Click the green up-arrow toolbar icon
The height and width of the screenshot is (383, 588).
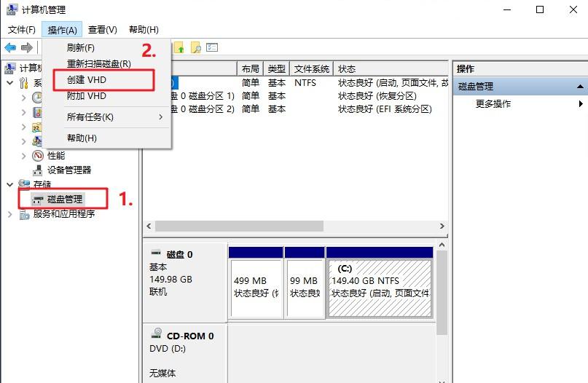[x=179, y=47]
